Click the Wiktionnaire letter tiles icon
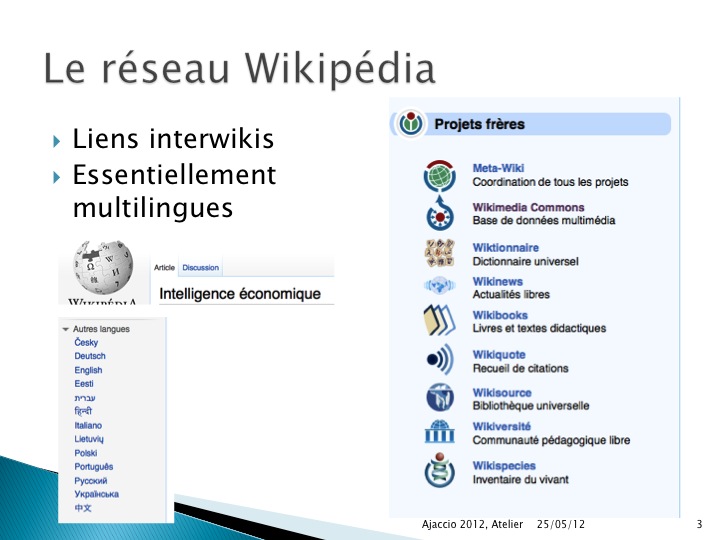720x540 pixels. click(x=439, y=253)
